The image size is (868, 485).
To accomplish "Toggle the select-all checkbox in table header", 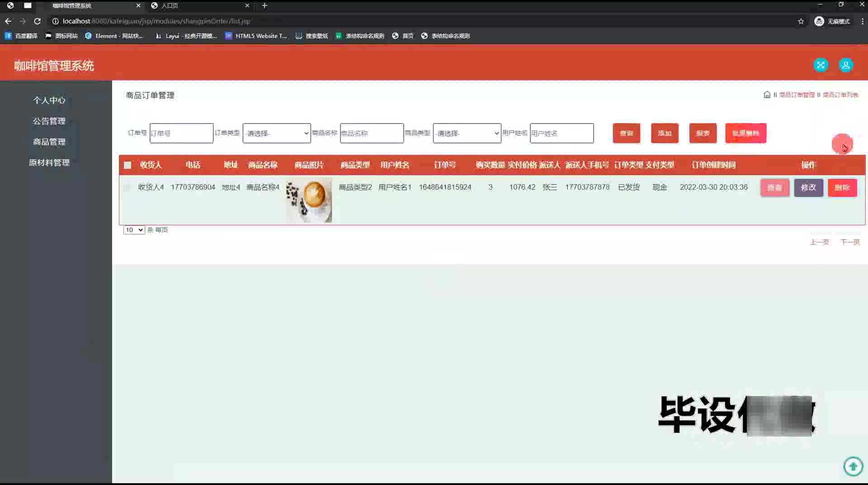I will pos(127,165).
